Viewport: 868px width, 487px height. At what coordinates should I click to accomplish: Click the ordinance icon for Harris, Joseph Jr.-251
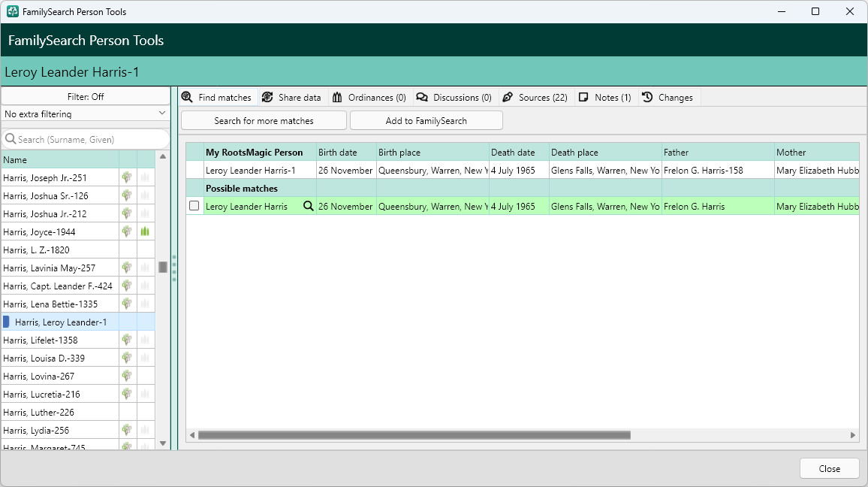tap(145, 178)
